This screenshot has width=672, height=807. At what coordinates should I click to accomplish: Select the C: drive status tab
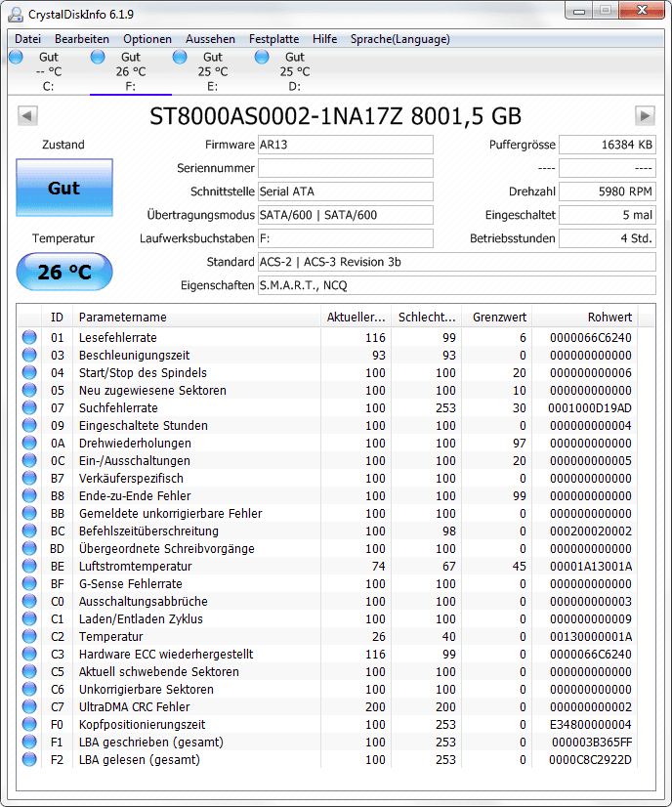(49, 71)
